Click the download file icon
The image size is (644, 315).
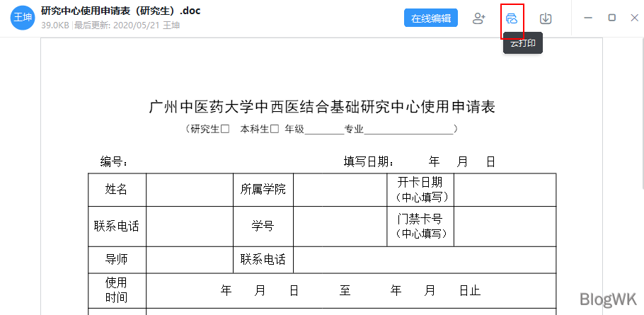click(x=546, y=18)
